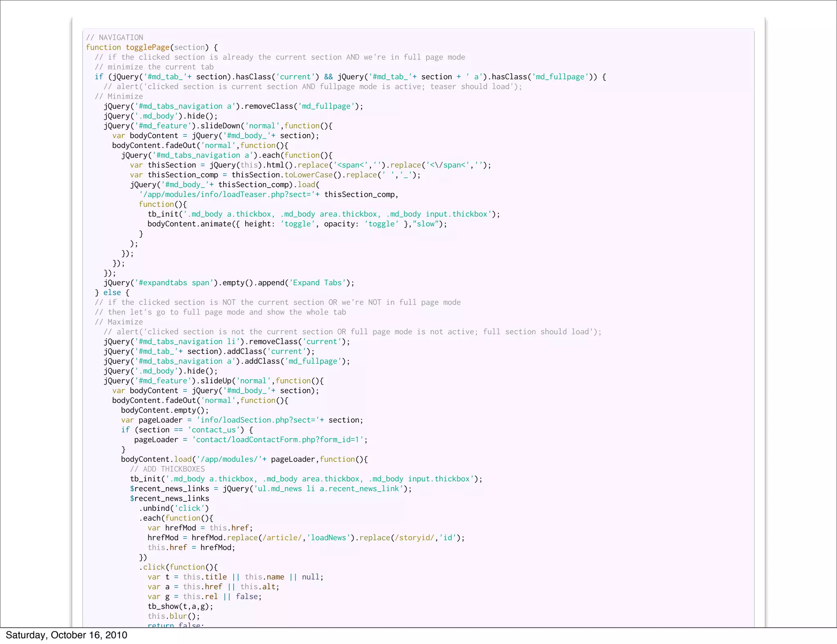Click the '// Maximize' comment line

pos(119,322)
